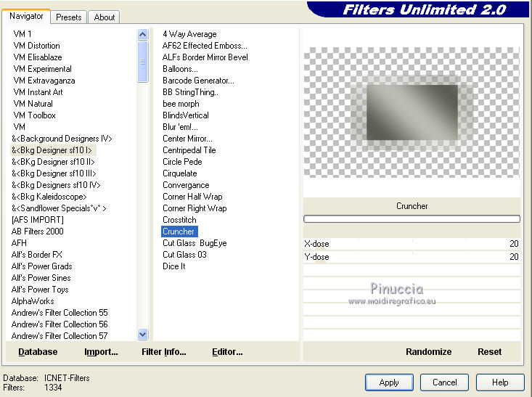Click the filter preview thumbnail

(x=412, y=112)
